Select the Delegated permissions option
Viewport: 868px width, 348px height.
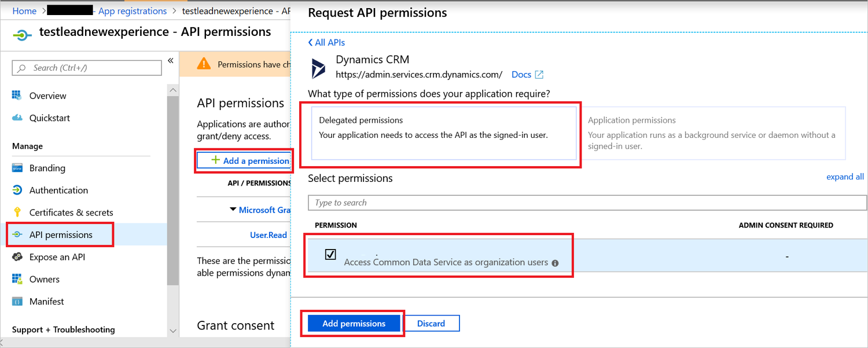[x=444, y=133]
